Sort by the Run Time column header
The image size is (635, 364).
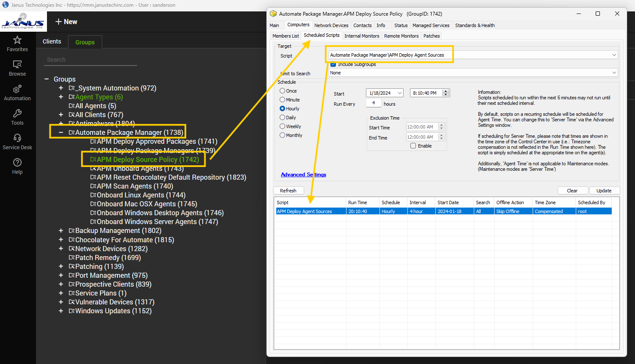[363, 203]
